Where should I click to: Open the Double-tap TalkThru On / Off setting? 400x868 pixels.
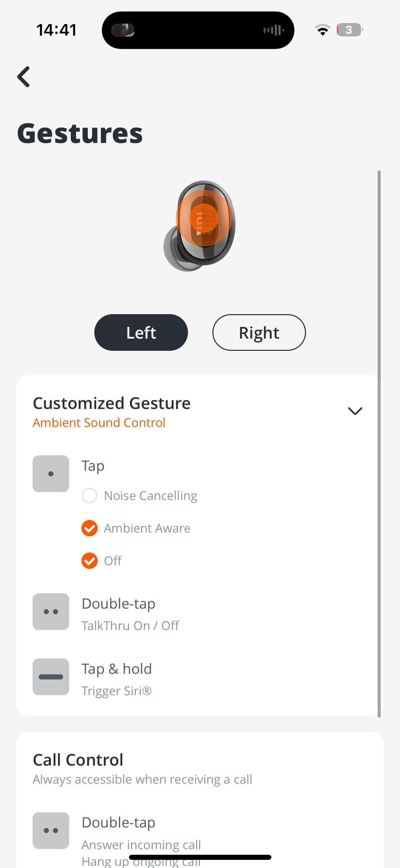(x=130, y=626)
